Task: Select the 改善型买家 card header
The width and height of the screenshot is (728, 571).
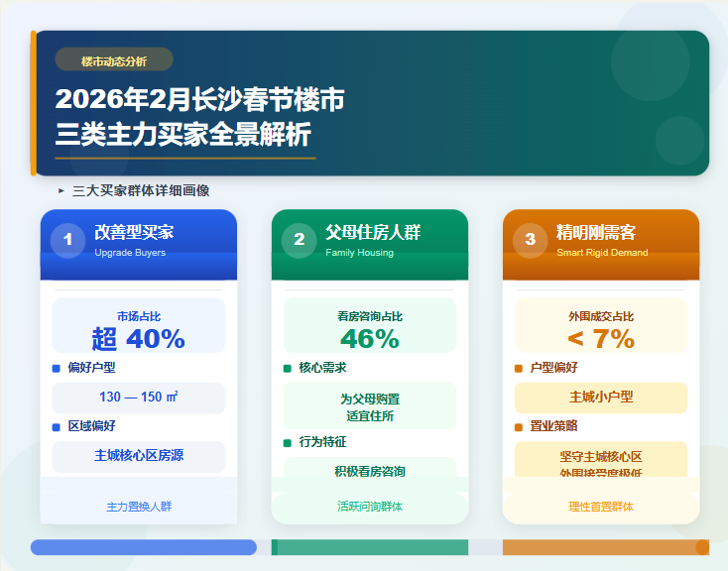Action: click(139, 245)
